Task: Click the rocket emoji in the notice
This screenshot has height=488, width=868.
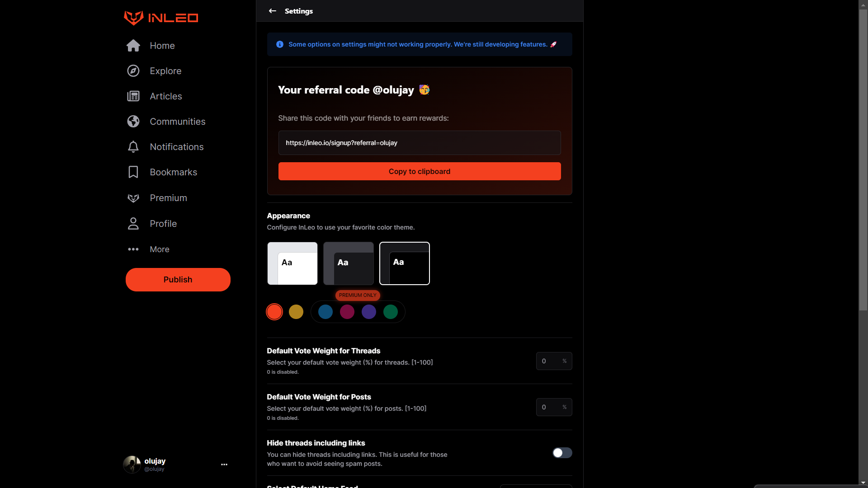Action: [x=553, y=44]
